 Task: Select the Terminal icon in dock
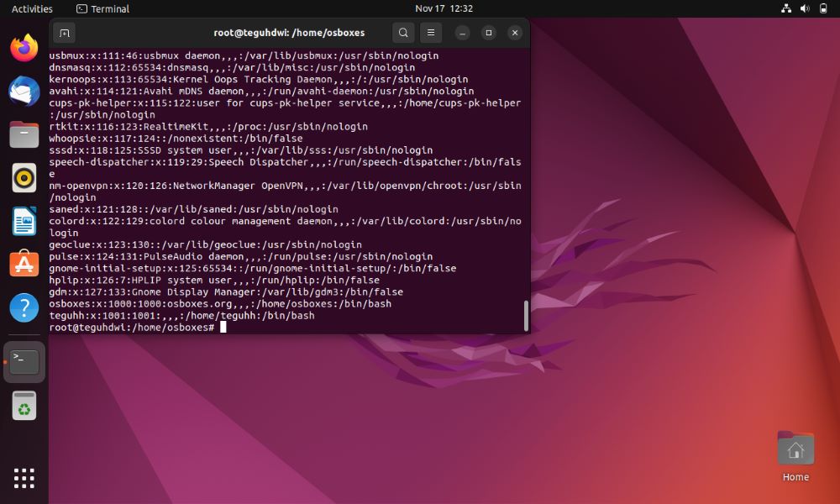click(x=24, y=362)
